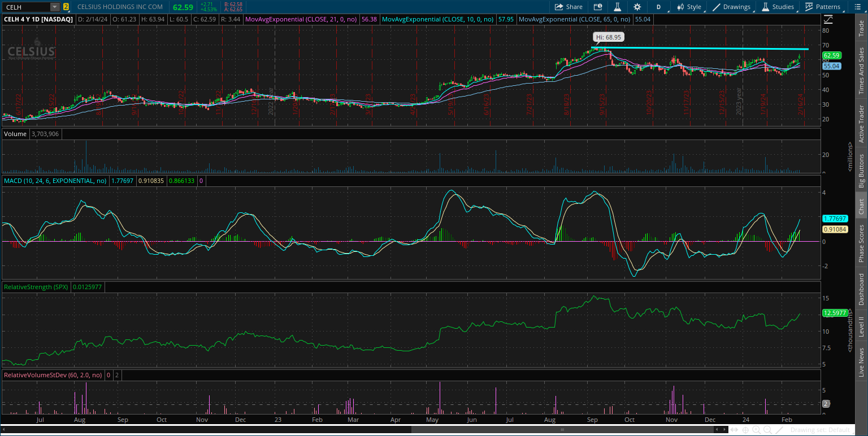Viewport: 868px width, 436px height.
Task: Click the expand/compress time axis icon
Action: (x=735, y=430)
